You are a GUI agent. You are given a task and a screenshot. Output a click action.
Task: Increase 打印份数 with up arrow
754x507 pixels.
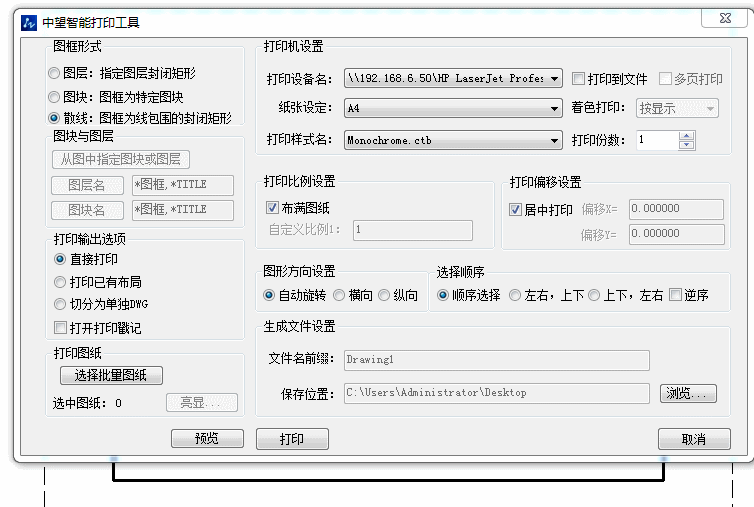point(687,136)
